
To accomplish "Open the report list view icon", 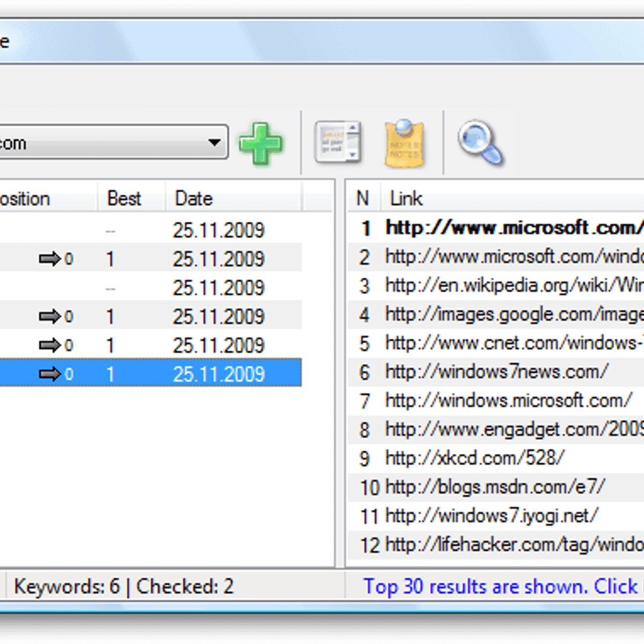I will [x=337, y=143].
